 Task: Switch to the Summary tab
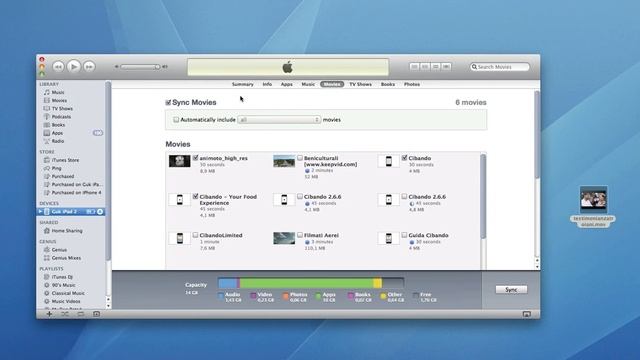click(x=242, y=84)
